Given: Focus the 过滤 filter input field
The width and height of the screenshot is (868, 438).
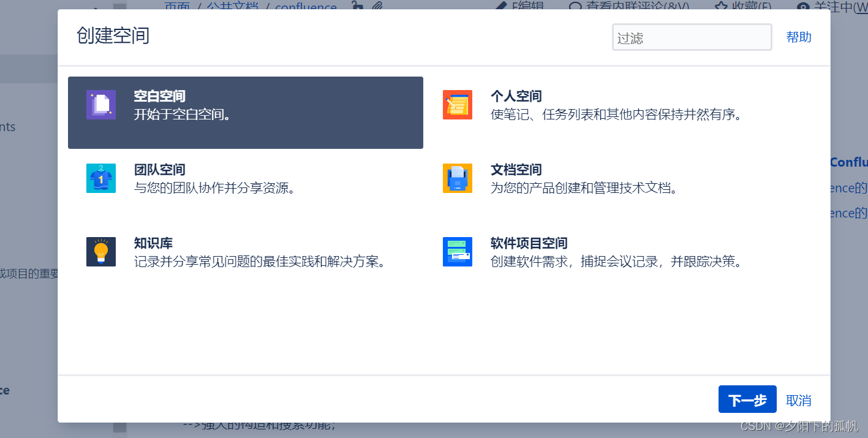Looking at the screenshot, I should [x=692, y=37].
